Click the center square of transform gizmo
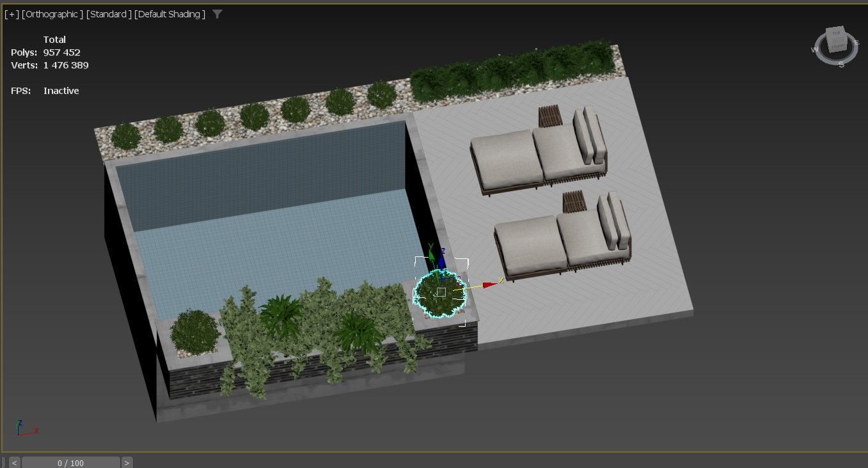Screen dimensions: 868x468 441,292
